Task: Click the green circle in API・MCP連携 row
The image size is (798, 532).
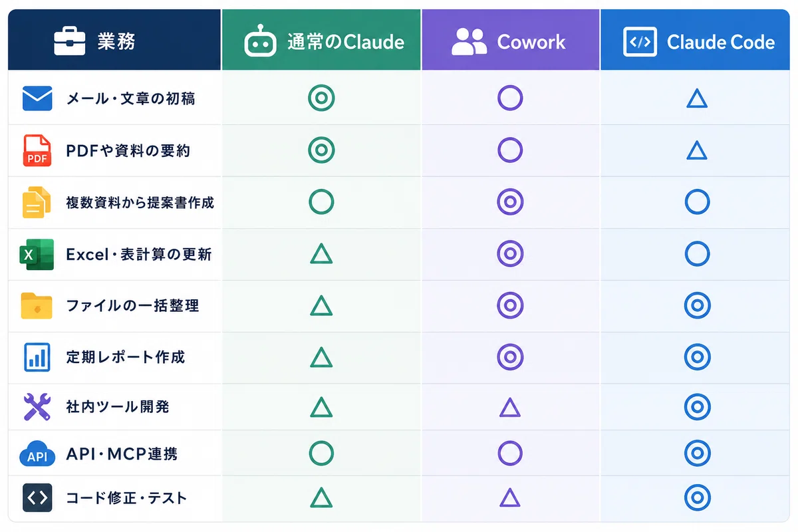Action: click(x=321, y=454)
